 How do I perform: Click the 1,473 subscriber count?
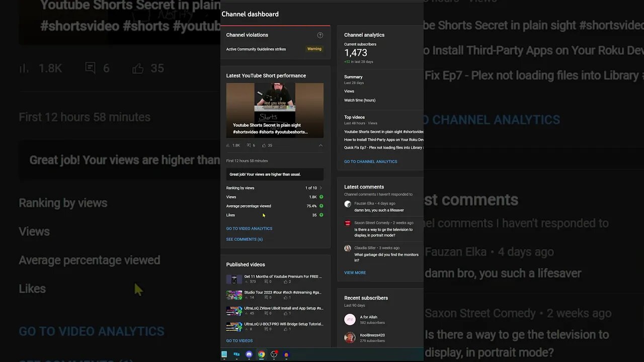[356, 53]
